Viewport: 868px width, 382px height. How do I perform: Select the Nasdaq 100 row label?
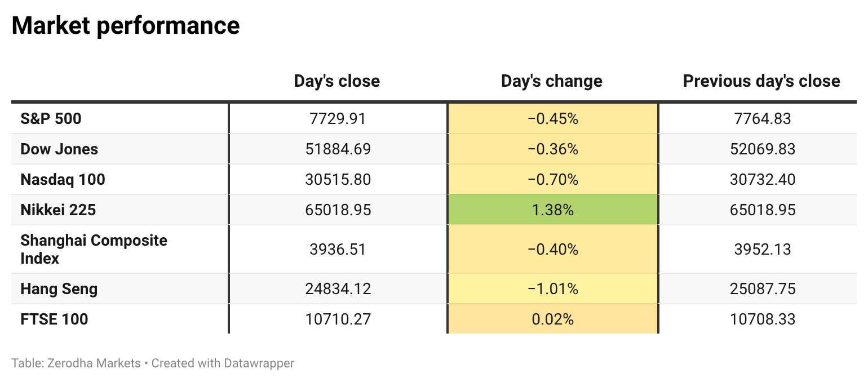click(63, 180)
